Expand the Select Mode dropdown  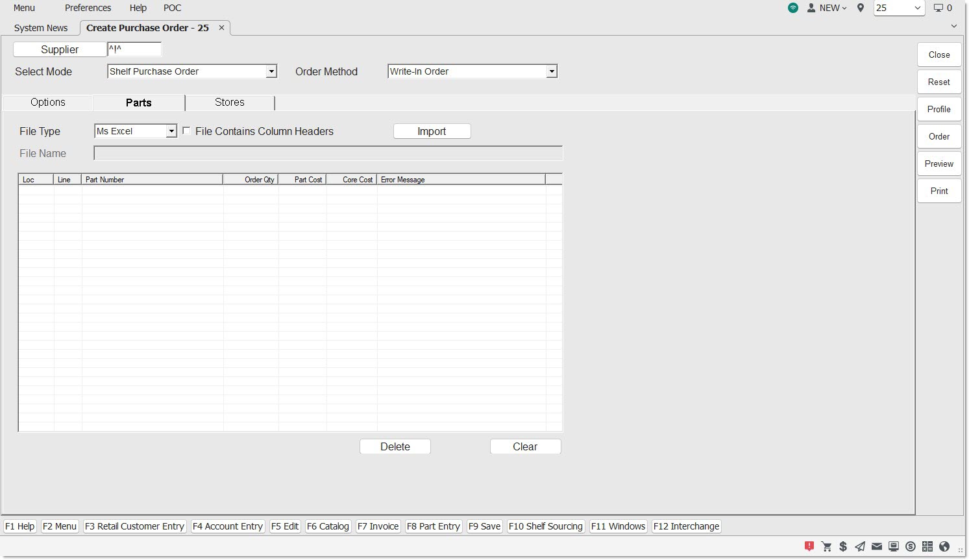271,72
